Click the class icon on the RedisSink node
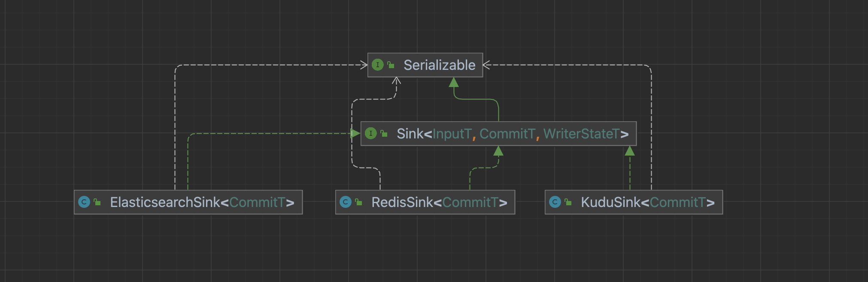868x282 pixels. click(346, 202)
